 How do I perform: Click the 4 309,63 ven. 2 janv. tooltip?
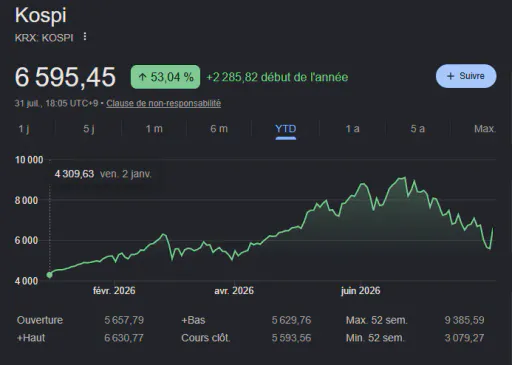click(103, 174)
